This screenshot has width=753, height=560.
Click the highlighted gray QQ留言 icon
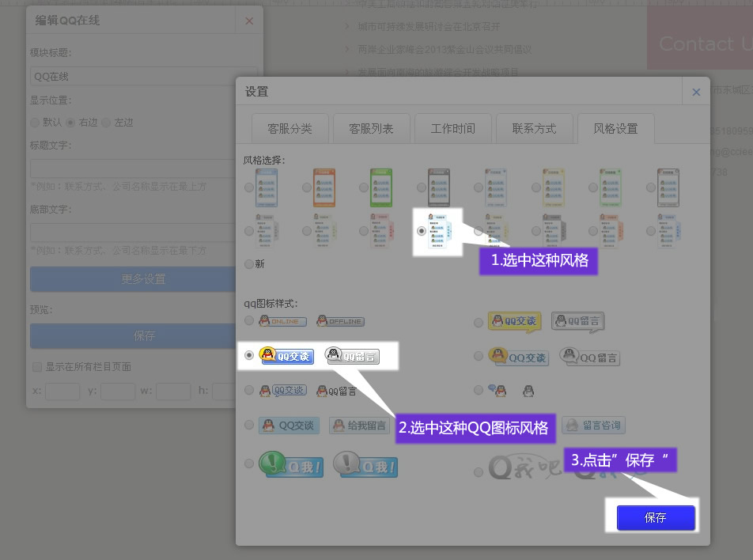353,355
